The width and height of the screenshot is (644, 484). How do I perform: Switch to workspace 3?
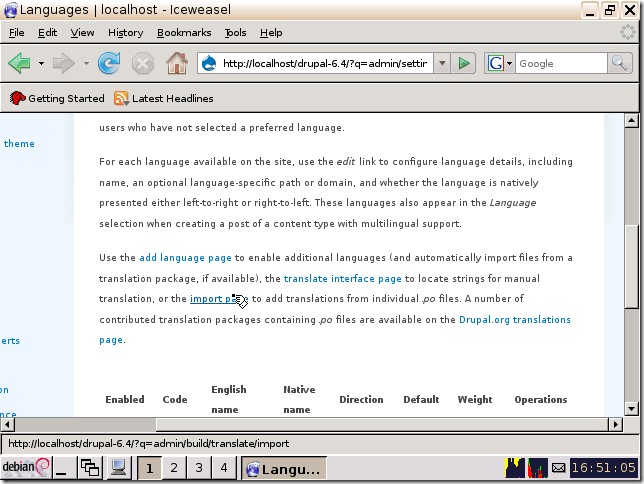pyautogui.click(x=199, y=468)
